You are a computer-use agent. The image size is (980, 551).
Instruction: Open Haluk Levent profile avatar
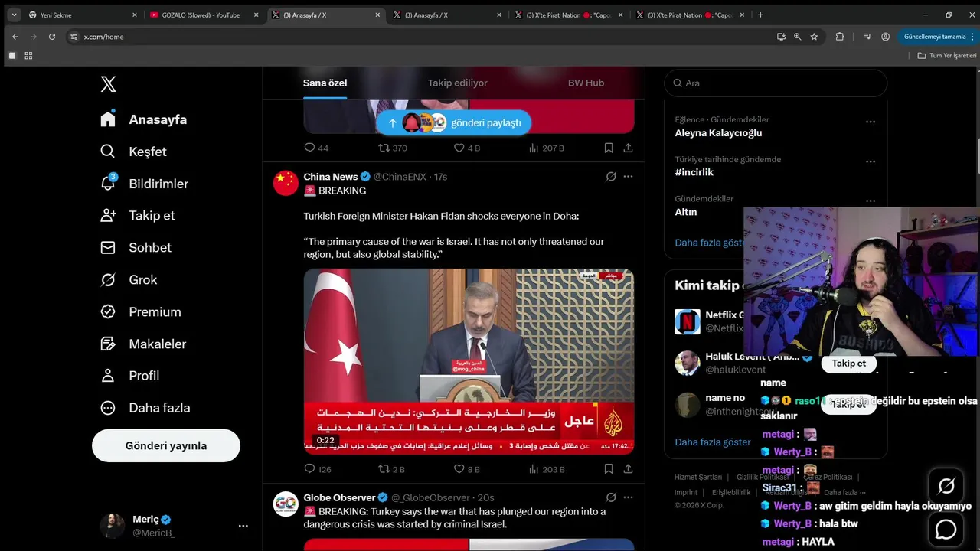click(x=687, y=363)
